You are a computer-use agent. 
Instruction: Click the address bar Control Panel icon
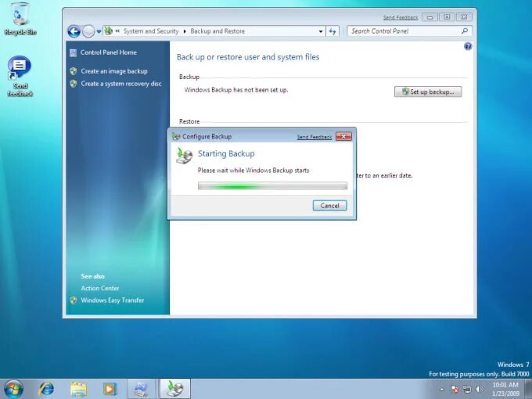tap(109, 31)
